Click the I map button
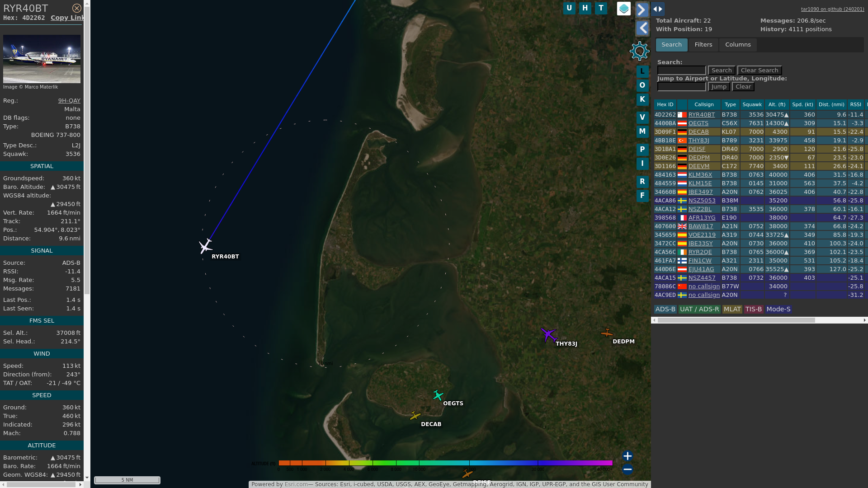The height and width of the screenshot is (488, 868). 642,164
